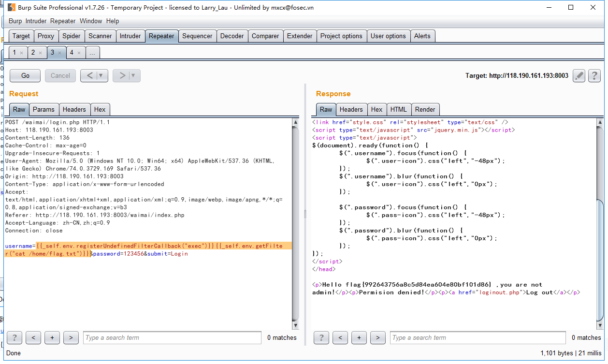
Task: Switch to the Scanner tab
Action: pyautogui.click(x=100, y=36)
